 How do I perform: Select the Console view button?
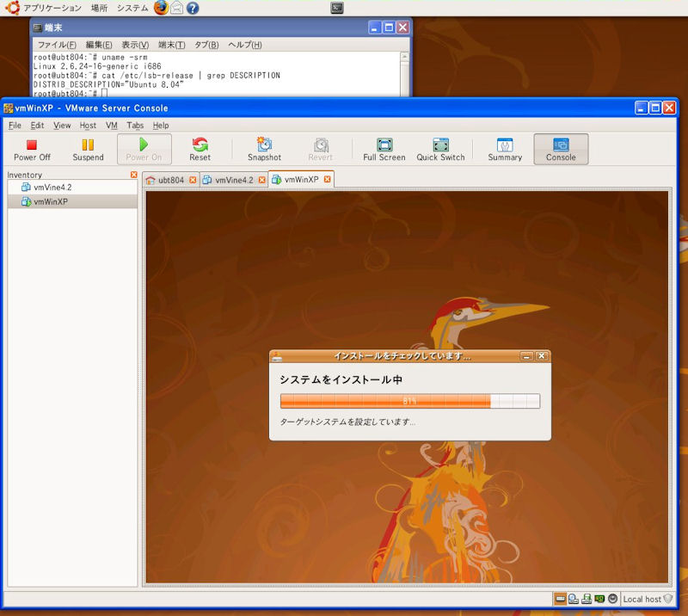(561, 150)
